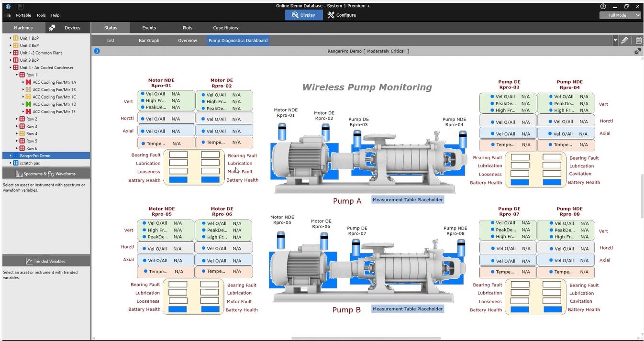Click the pencil edit icon
This screenshot has height=341, width=644.
click(624, 41)
